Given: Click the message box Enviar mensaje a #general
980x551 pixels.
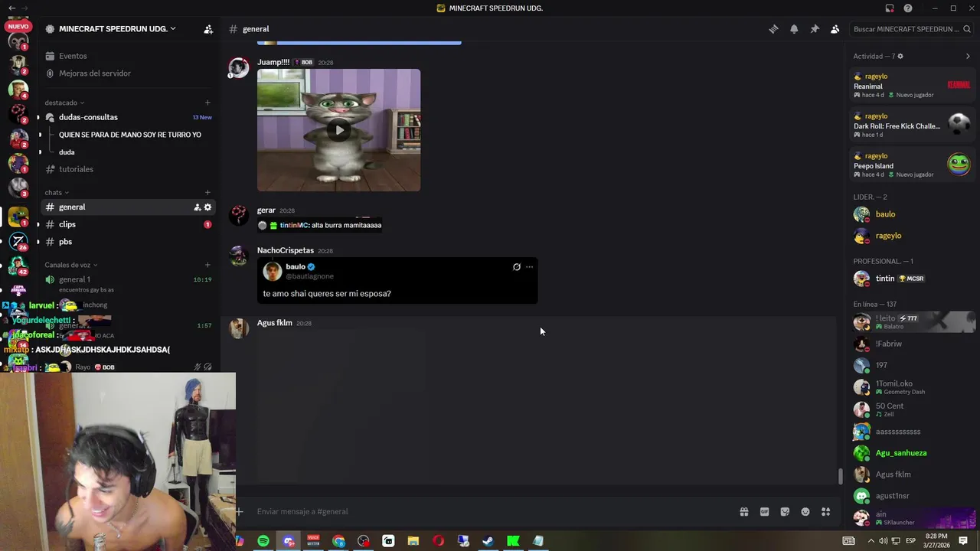Looking at the screenshot, I should 490,511.
